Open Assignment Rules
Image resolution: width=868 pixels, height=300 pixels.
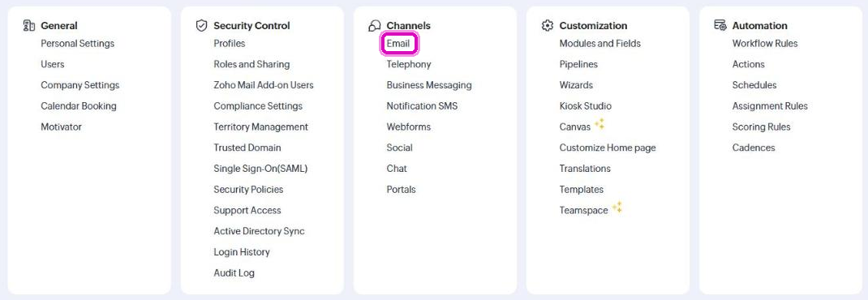(x=770, y=105)
